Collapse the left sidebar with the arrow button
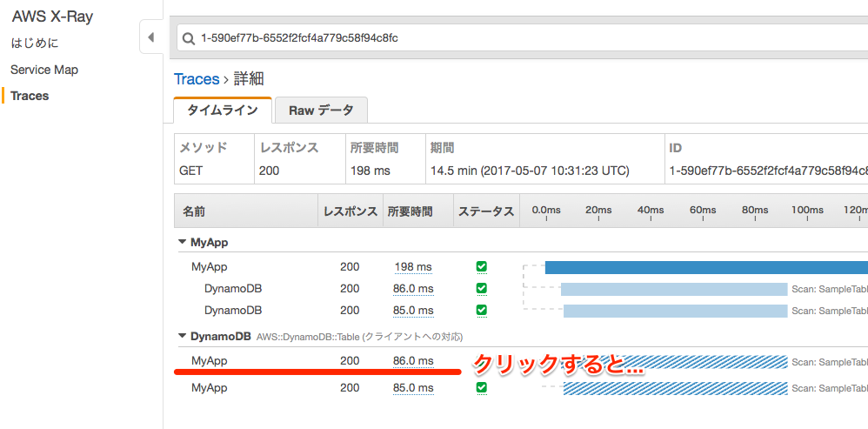The height and width of the screenshot is (429, 868). point(150,37)
